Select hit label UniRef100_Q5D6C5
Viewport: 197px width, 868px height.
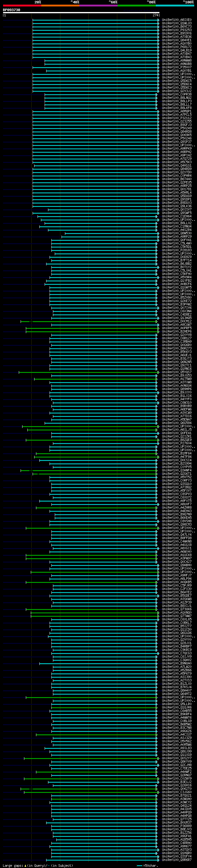click(177, 81)
